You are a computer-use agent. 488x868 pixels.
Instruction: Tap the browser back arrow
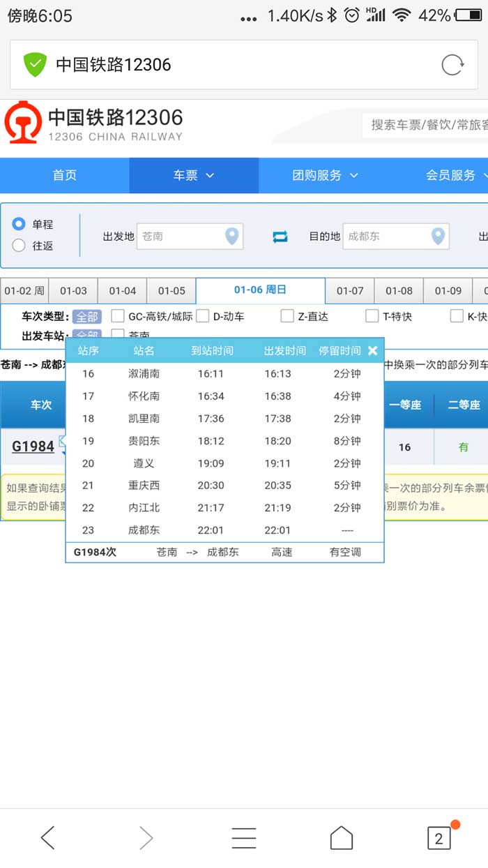(x=47, y=837)
